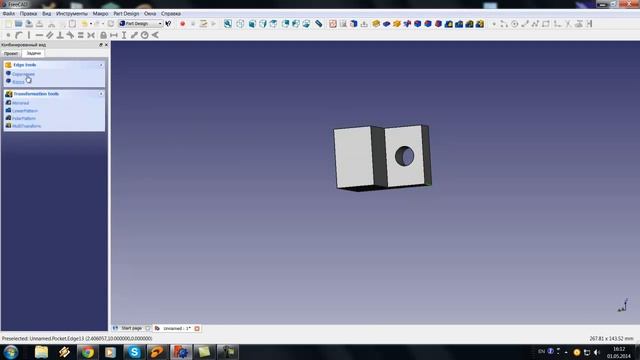Open the redo history dropdown arrow

point(103,24)
